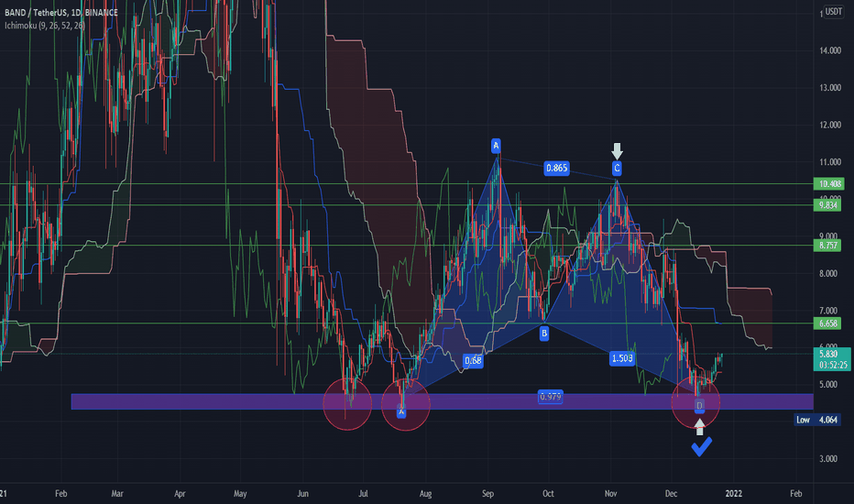Select harmonic pattern point X label
Image resolution: width=854 pixels, height=504 pixels.
click(x=400, y=412)
